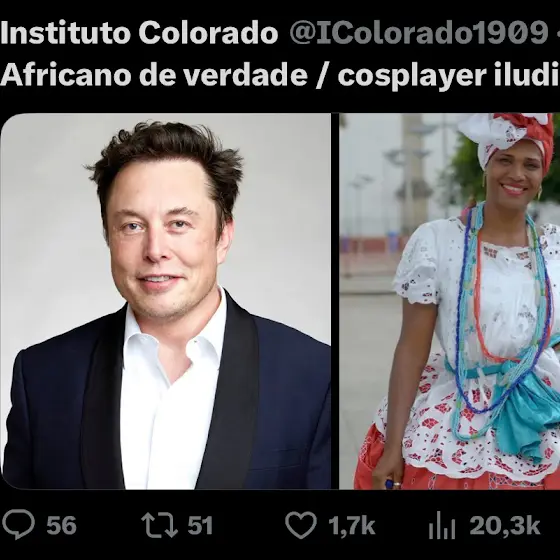This screenshot has width=560, height=560.
Task: Click the reply speech bubble icon
Action: [18, 524]
